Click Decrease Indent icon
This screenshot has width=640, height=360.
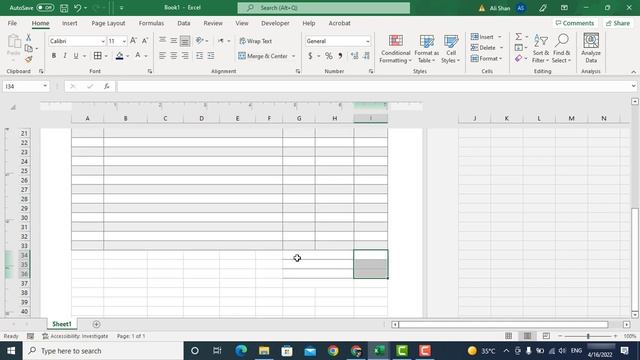199,56
